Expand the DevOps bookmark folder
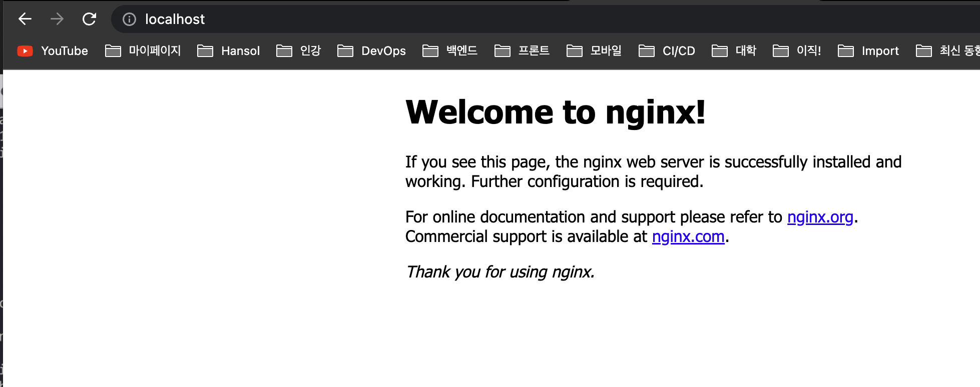 point(371,50)
